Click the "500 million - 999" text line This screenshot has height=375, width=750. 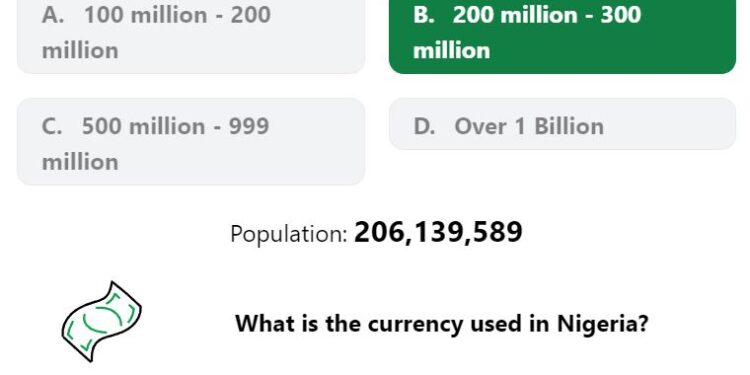(x=176, y=127)
